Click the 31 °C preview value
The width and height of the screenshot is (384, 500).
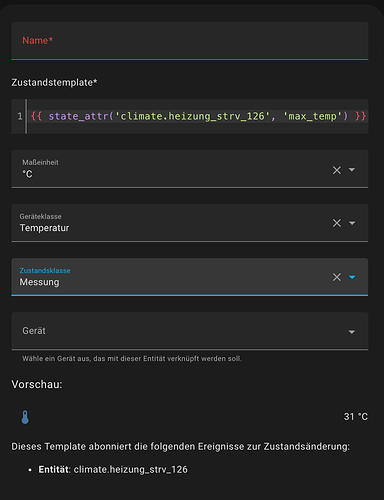(356, 417)
